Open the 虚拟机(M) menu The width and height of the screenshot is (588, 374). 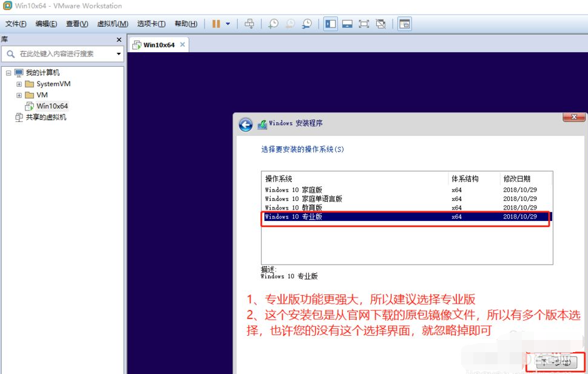coord(112,24)
